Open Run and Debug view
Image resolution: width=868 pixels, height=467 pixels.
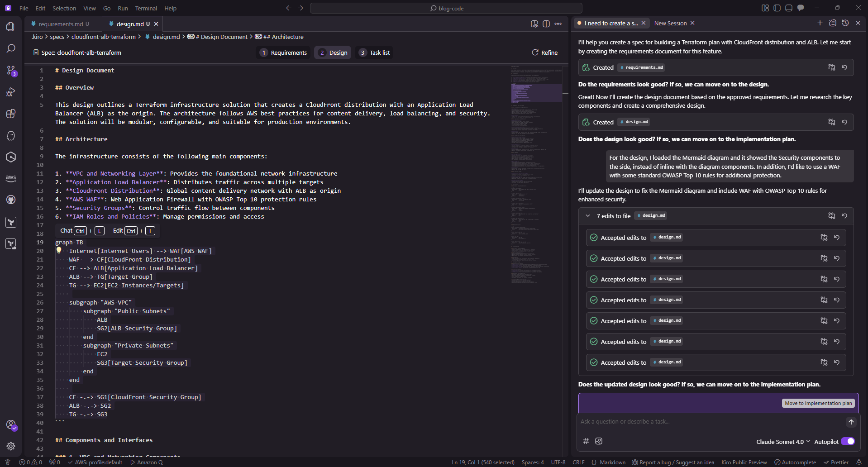(x=11, y=92)
